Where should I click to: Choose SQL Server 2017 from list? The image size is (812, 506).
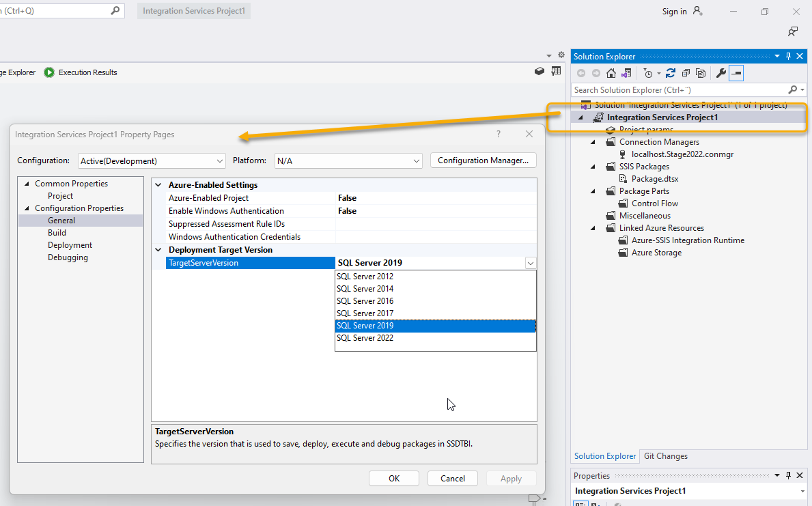(x=436, y=313)
